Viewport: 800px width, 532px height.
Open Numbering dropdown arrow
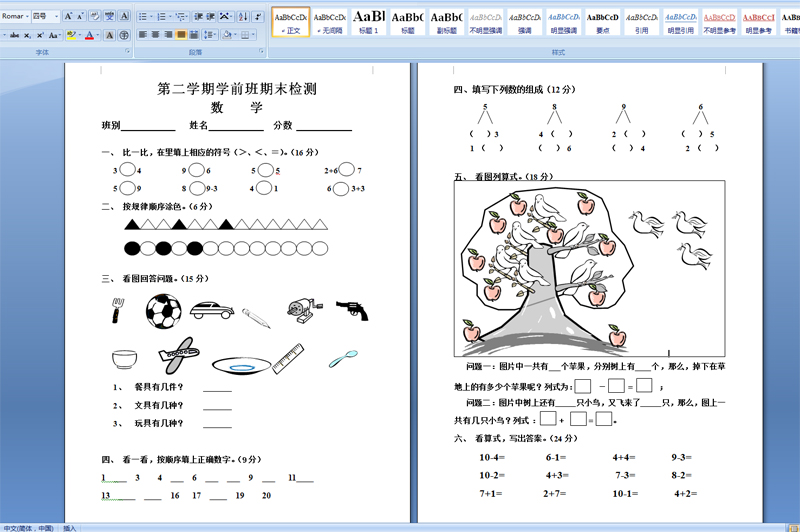170,17
